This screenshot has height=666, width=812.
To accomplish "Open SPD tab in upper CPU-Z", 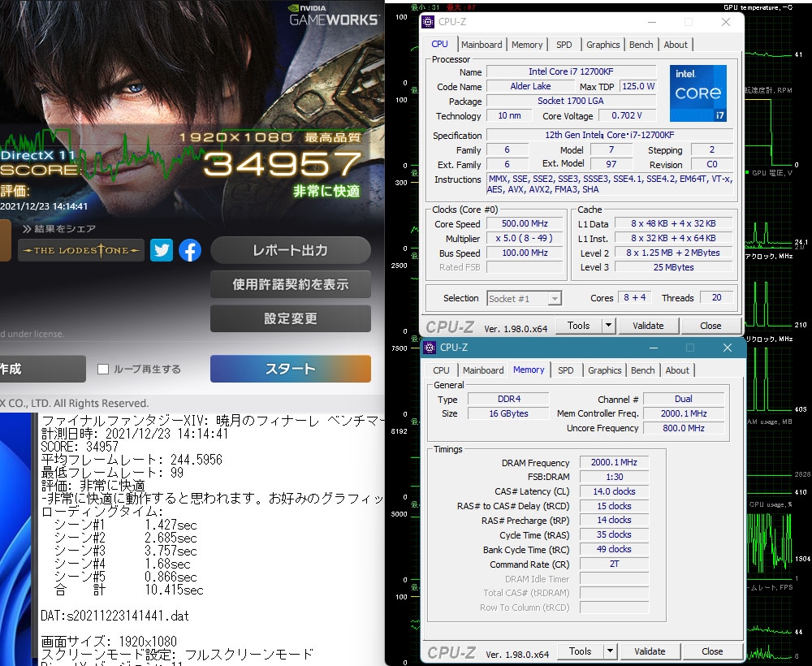I will tap(564, 45).
